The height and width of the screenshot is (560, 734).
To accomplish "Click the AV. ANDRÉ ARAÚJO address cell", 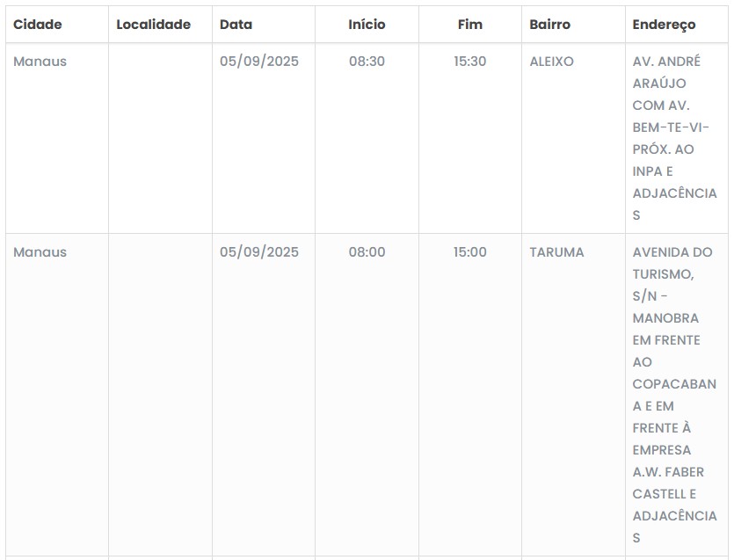I will pyautogui.click(x=674, y=138).
